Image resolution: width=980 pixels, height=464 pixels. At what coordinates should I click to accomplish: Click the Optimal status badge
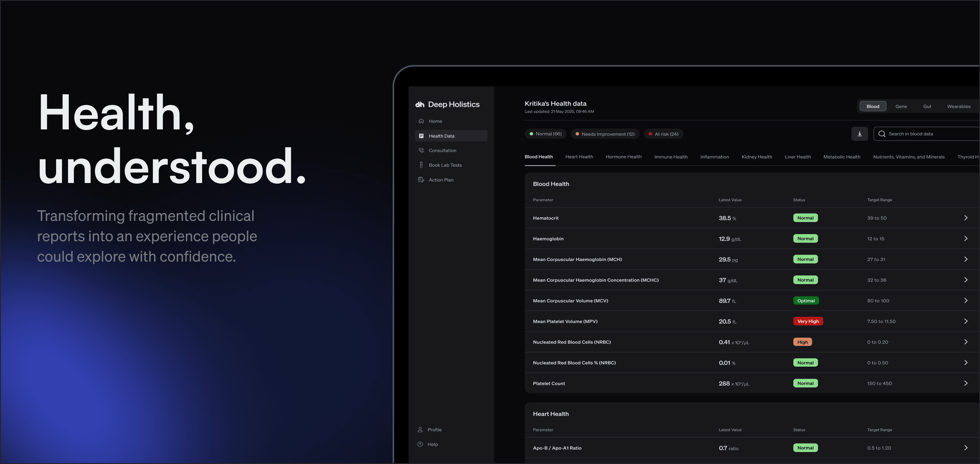pyautogui.click(x=806, y=300)
